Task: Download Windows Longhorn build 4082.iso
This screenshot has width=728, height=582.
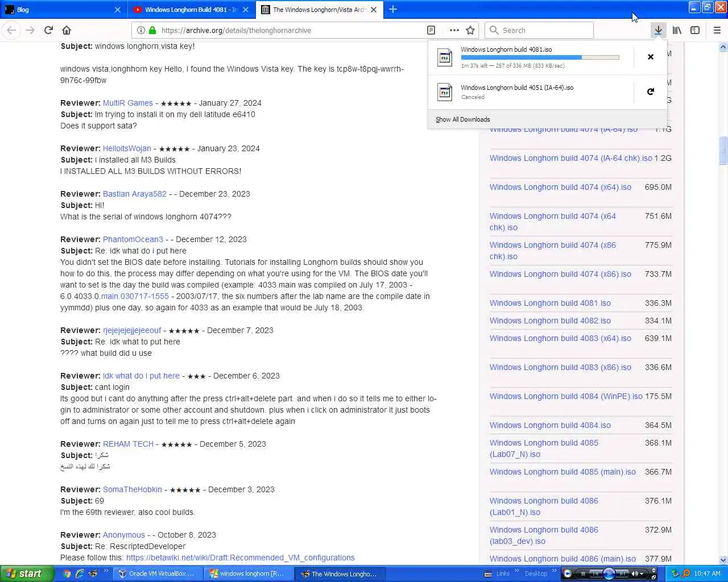Action: [x=550, y=321]
